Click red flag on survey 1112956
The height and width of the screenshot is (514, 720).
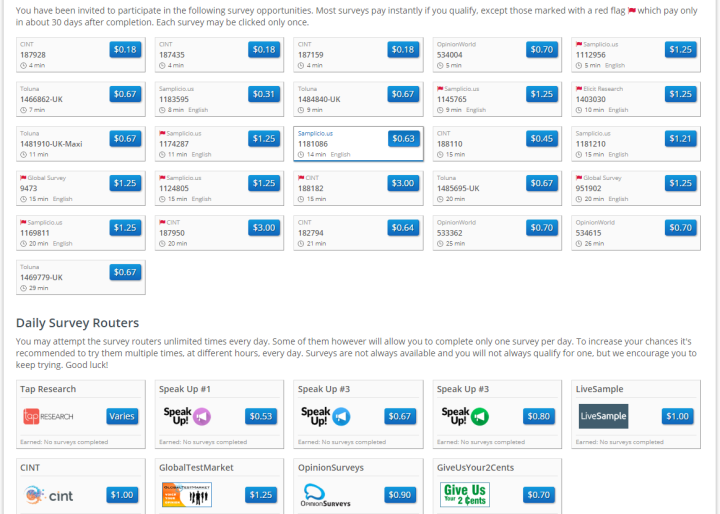point(579,45)
